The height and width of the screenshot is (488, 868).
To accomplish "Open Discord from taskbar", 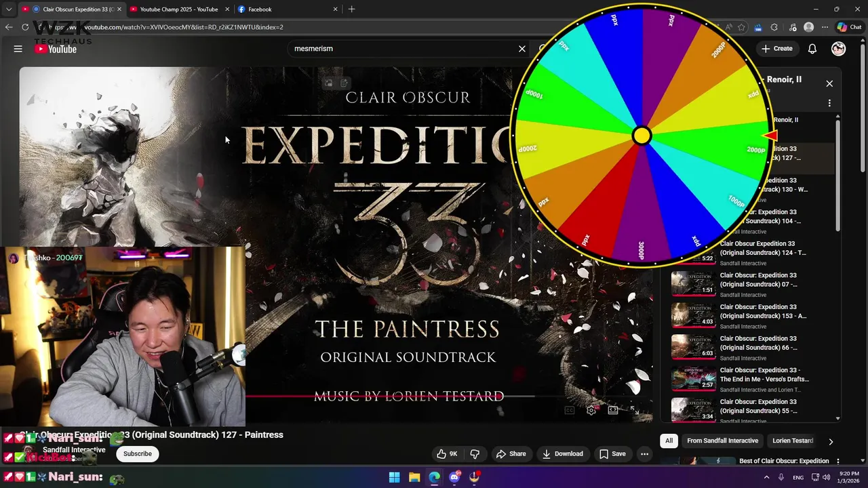I will [454, 477].
